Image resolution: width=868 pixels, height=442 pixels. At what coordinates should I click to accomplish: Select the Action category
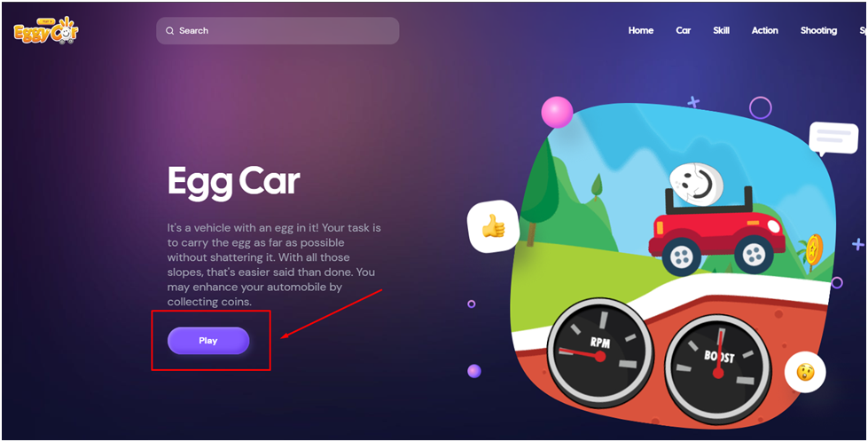pos(764,30)
